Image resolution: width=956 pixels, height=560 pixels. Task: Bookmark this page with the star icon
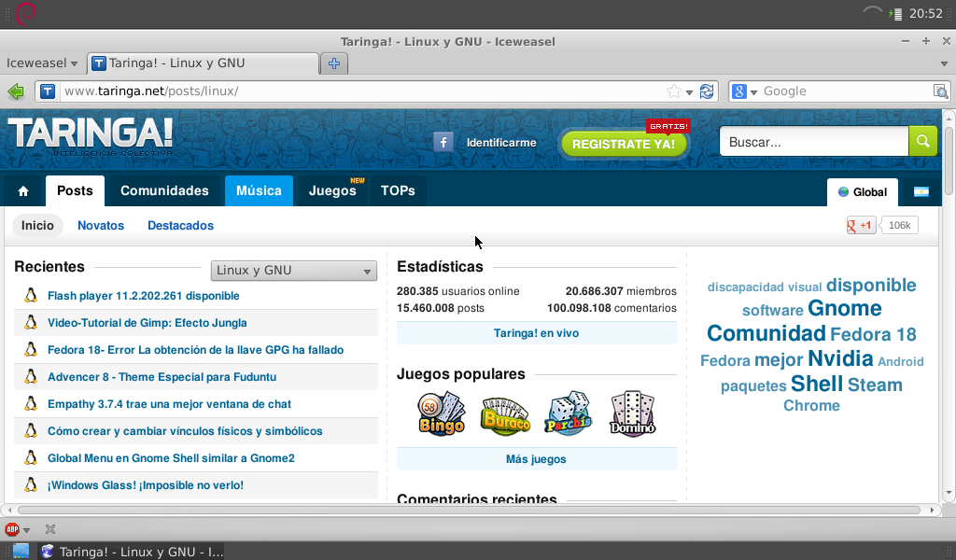674,91
